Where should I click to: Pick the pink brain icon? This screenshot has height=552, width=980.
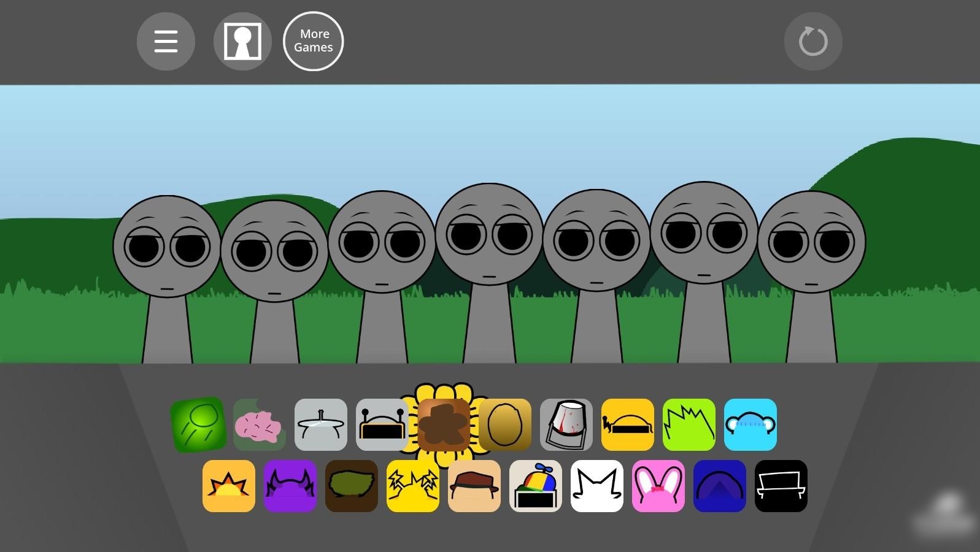point(259,425)
